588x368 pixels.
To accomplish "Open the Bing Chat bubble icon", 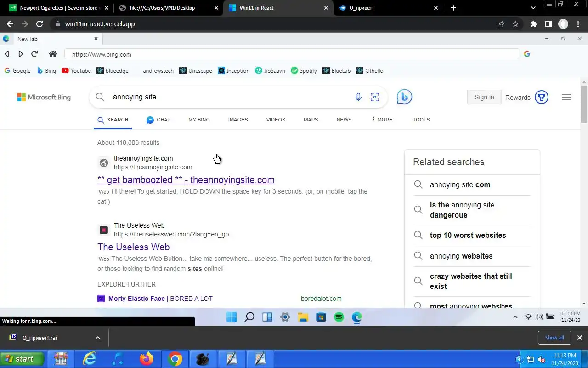I will 404,97.
